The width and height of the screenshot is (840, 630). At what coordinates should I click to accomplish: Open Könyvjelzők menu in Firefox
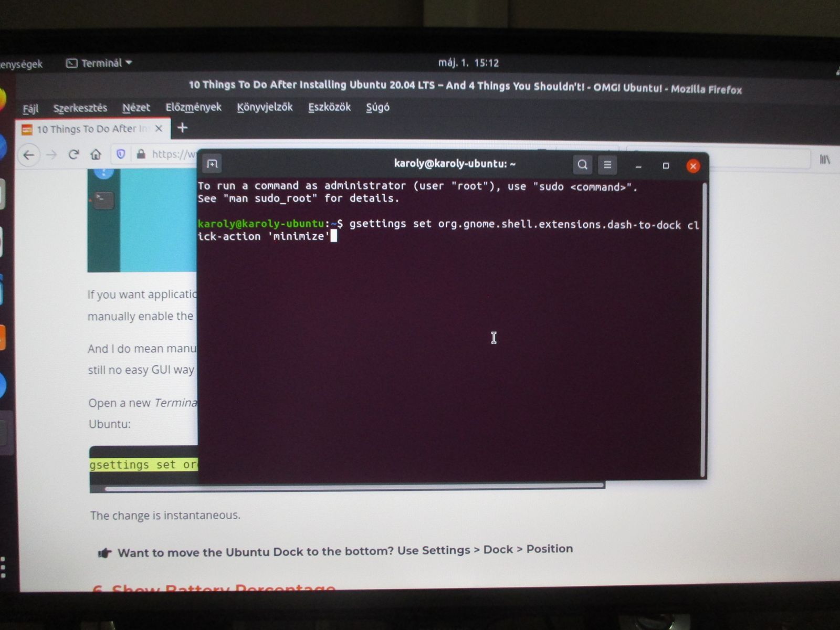coord(265,107)
